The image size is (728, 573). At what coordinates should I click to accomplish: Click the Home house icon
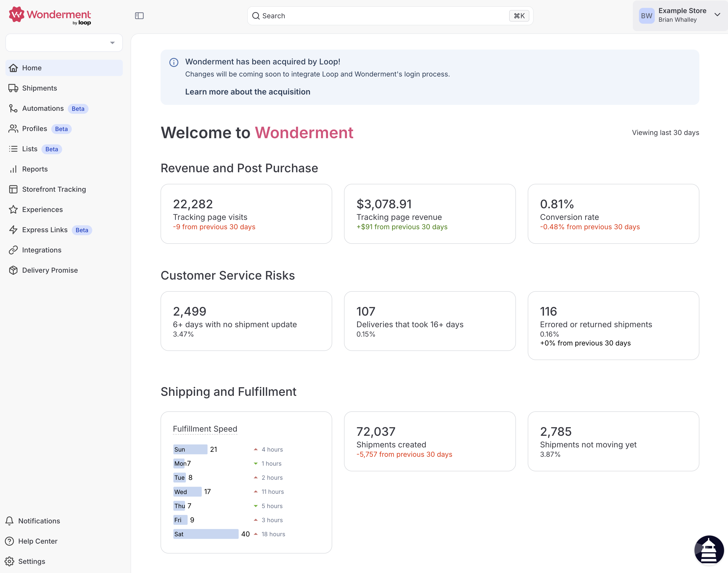(x=13, y=68)
